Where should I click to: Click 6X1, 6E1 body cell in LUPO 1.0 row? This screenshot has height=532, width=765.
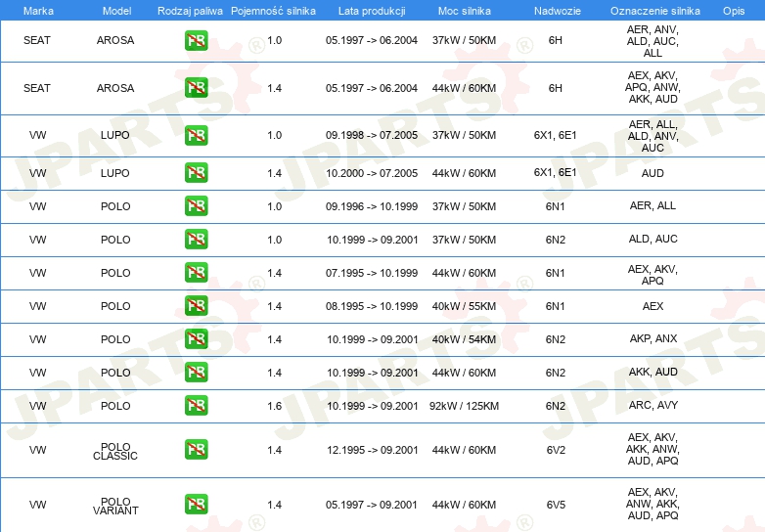pos(556,135)
